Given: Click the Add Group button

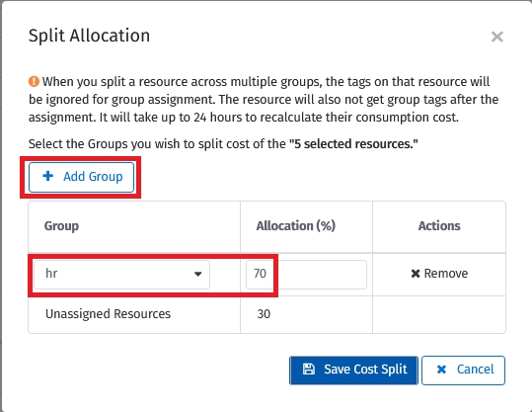Looking at the screenshot, I should pyautogui.click(x=81, y=177).
